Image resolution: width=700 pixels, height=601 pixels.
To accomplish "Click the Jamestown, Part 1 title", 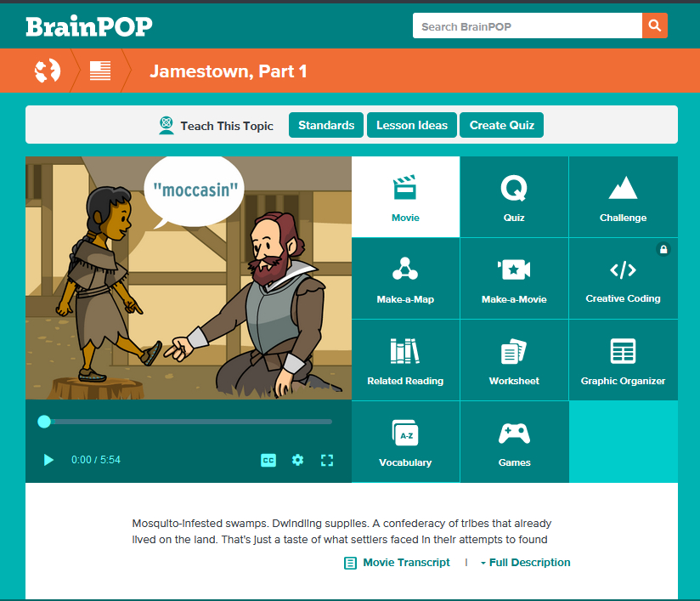I will pos(229,71).
